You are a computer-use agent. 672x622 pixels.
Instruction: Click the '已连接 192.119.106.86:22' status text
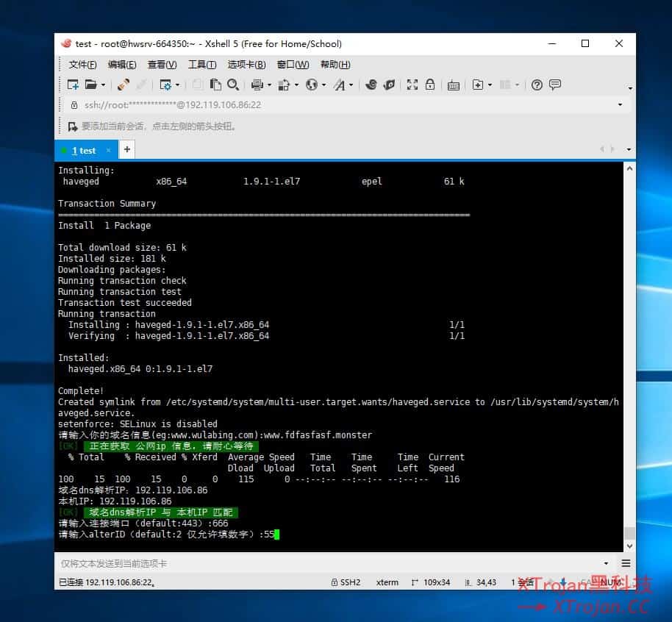click(x=107, y=582)
